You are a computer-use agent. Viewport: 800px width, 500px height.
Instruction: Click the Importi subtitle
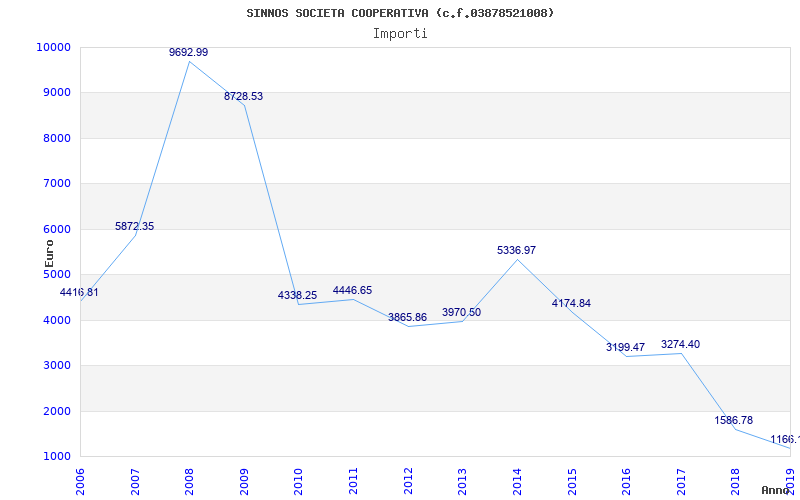point(400,34)
